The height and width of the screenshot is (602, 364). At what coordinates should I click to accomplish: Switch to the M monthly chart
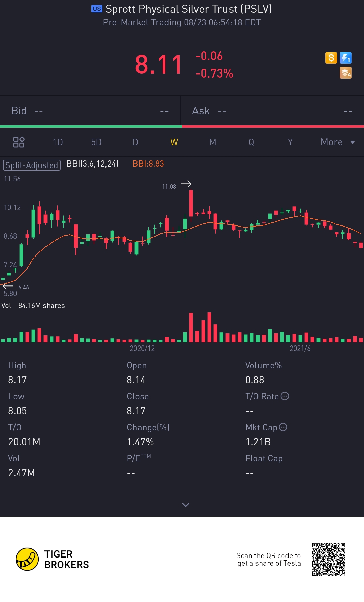(213, 142)
